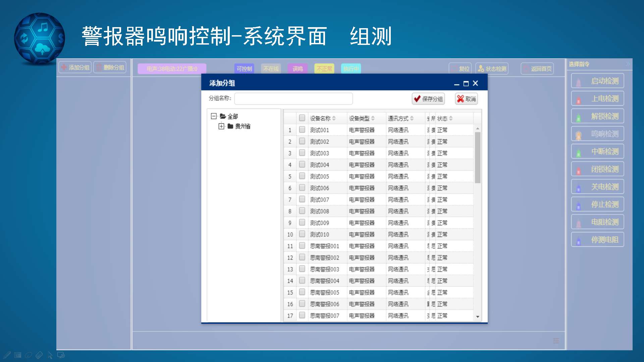Check the box for 测试003 row
The height and width of the screenshot is (362, 644).
click(302, 153)
